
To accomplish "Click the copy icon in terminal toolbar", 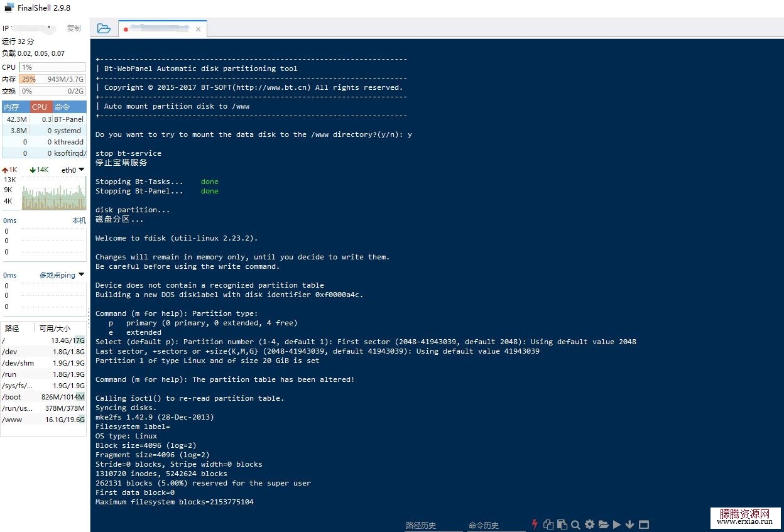I will [548, 524].
